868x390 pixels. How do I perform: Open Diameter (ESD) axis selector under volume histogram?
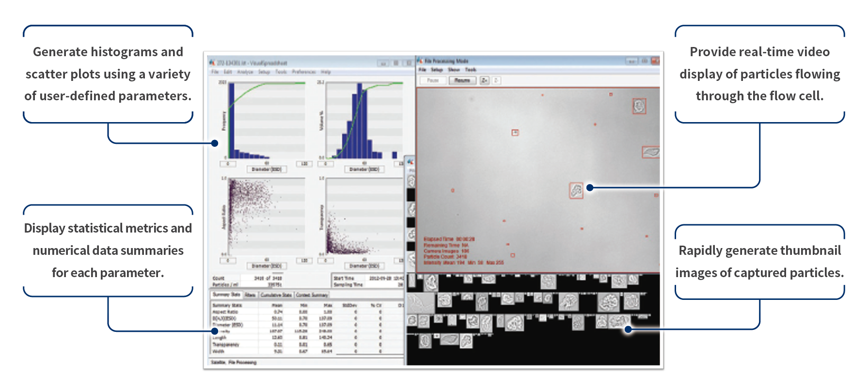coord(364,170)
